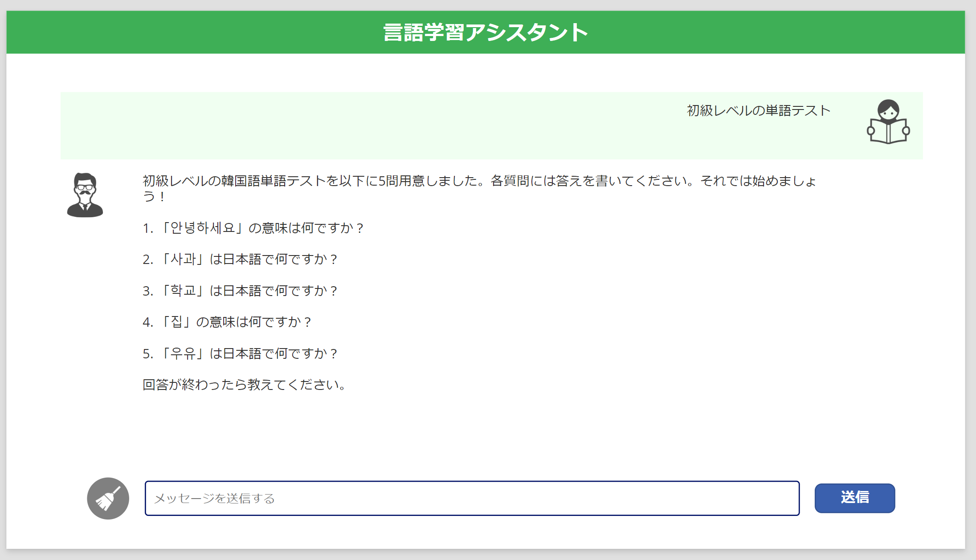976x560 pixels.
Task: Click the closing line 回答が終わったら教えてください
Action: tap(244, 385)
